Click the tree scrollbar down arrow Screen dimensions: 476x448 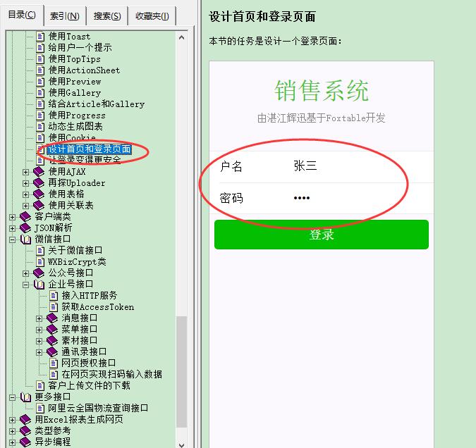click(x=181, y=444)
